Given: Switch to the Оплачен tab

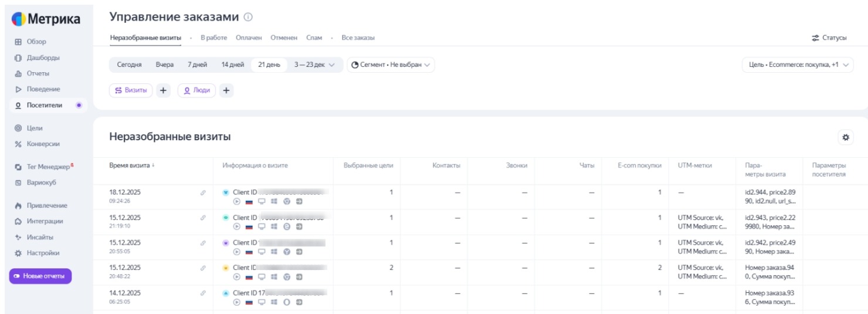Looking at the screenshot, I should pos(249,38).
